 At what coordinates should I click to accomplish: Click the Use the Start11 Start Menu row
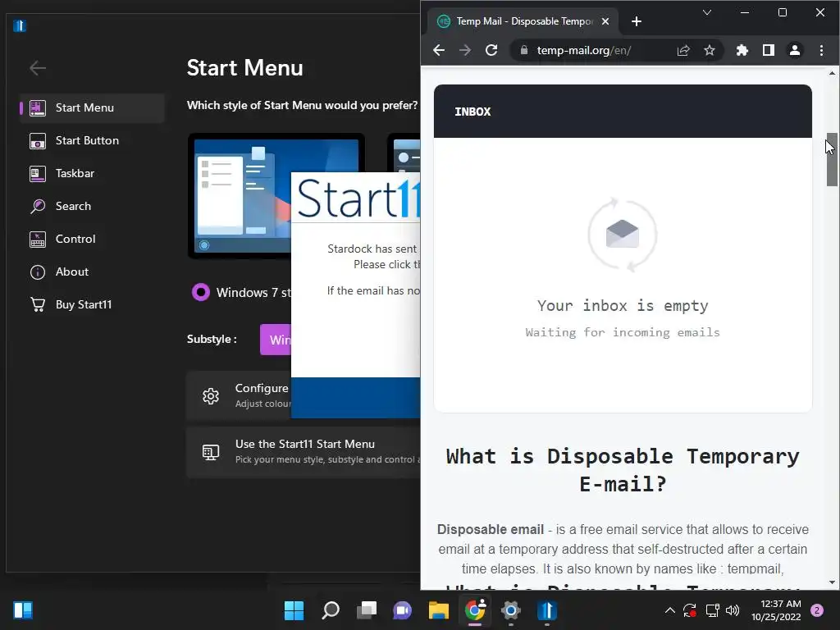(x=304, y=452)
